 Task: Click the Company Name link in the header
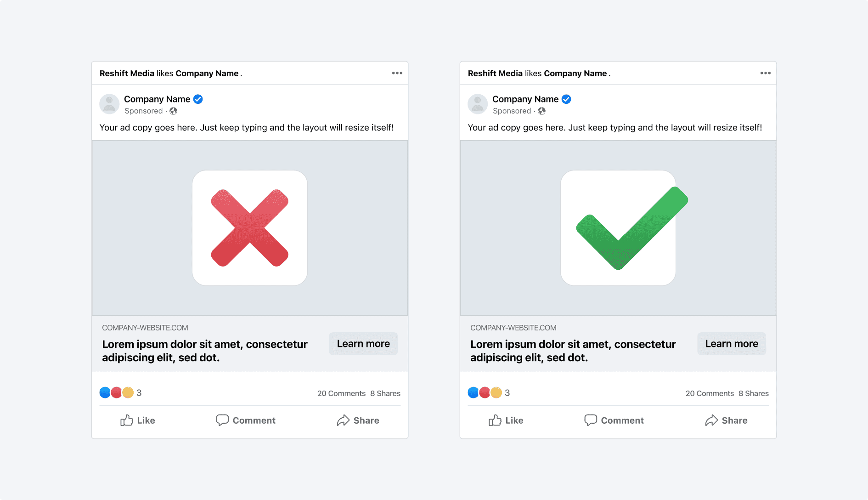tap(207, 73)
